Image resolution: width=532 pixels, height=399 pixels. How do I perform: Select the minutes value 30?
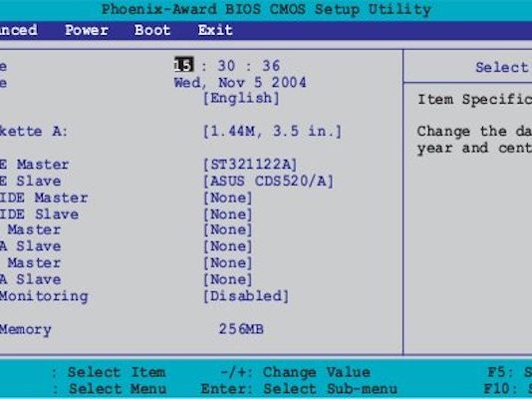[x=226, y=66]
